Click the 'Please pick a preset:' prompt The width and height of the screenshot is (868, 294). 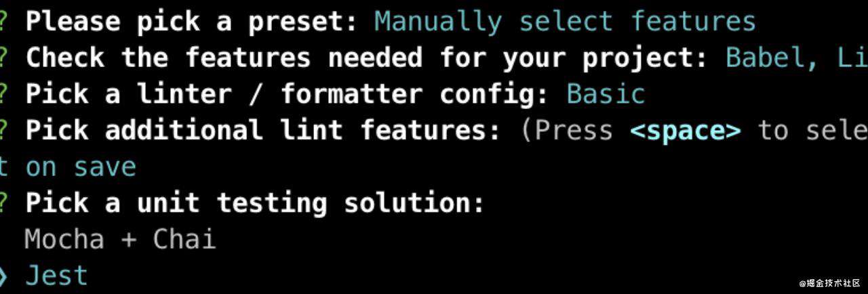tap(192, 22)
